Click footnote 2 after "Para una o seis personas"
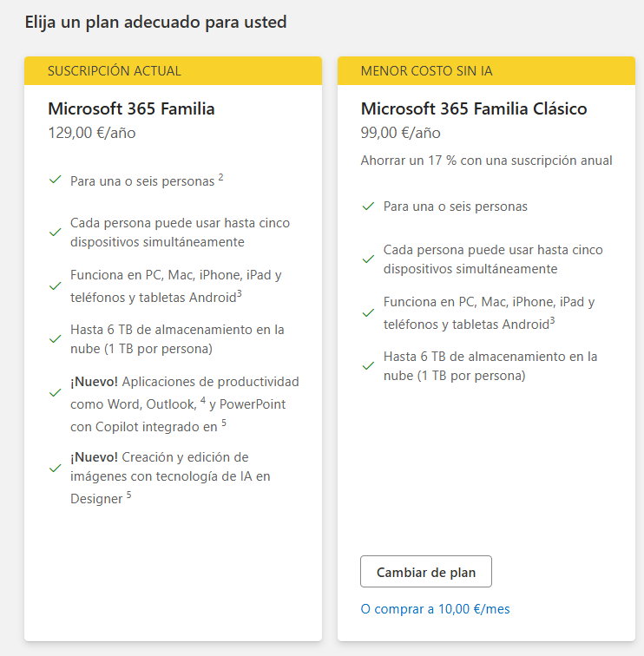This screenshot has height=656, width=644. [x=221, y=178]
